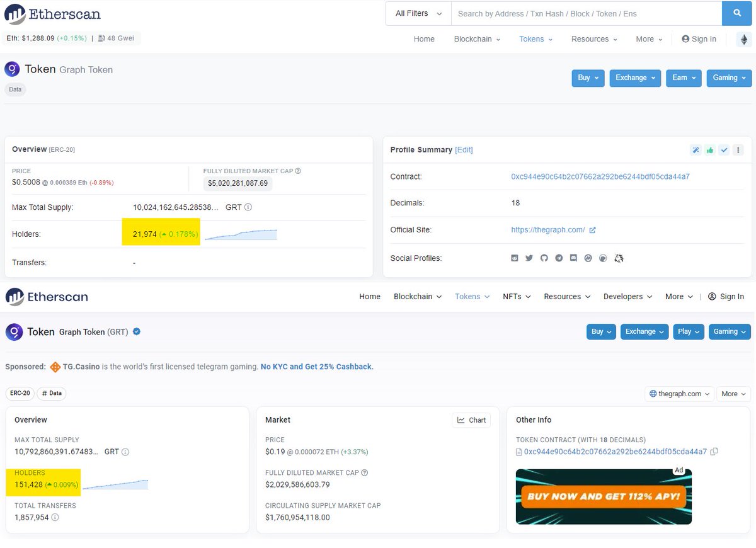Open the Tokens menu next to NFTs
Image resolution: width=756 pixels, height=548 pixels.
(472, 297)
